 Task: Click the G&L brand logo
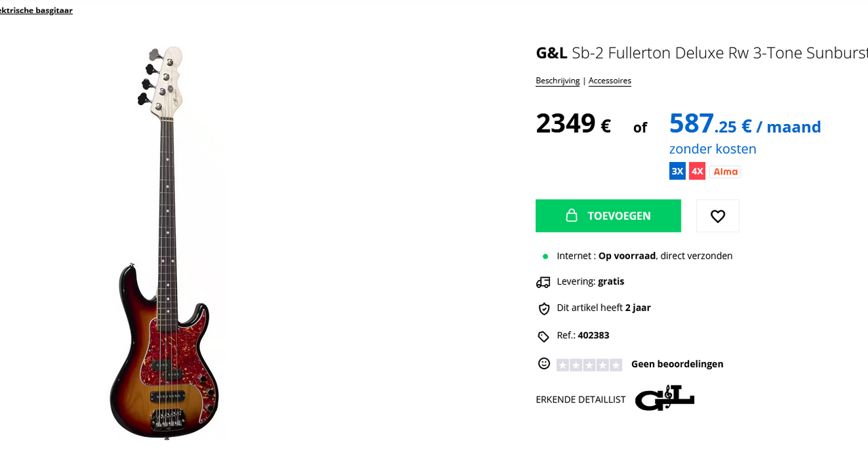[x=665, y=398]
